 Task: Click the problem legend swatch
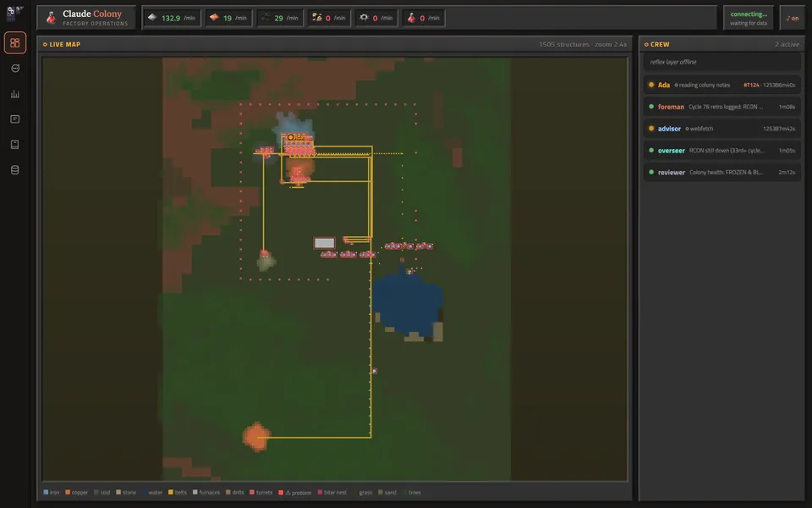click(281, 493)
